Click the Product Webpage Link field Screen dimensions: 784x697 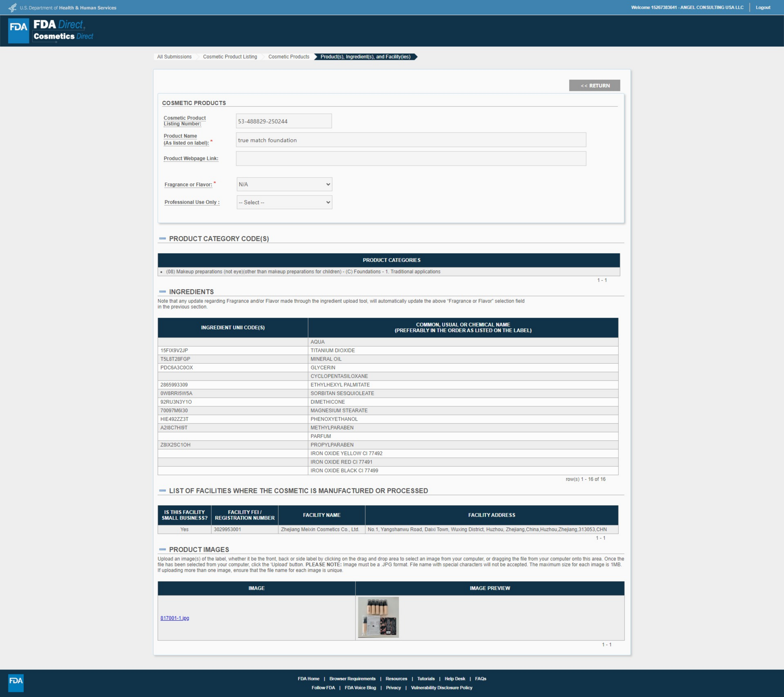click(x=410, y=159)
